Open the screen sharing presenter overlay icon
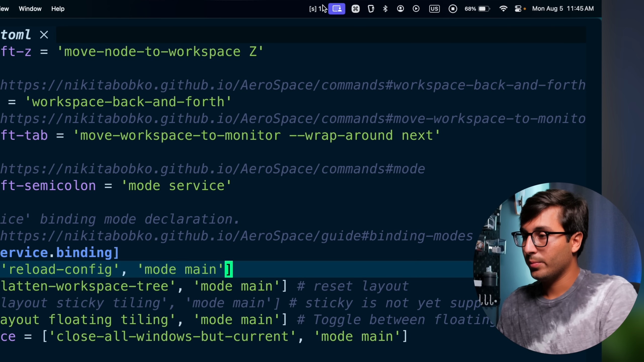Viewport: 644px width, 362px height. tap(337, 9)
